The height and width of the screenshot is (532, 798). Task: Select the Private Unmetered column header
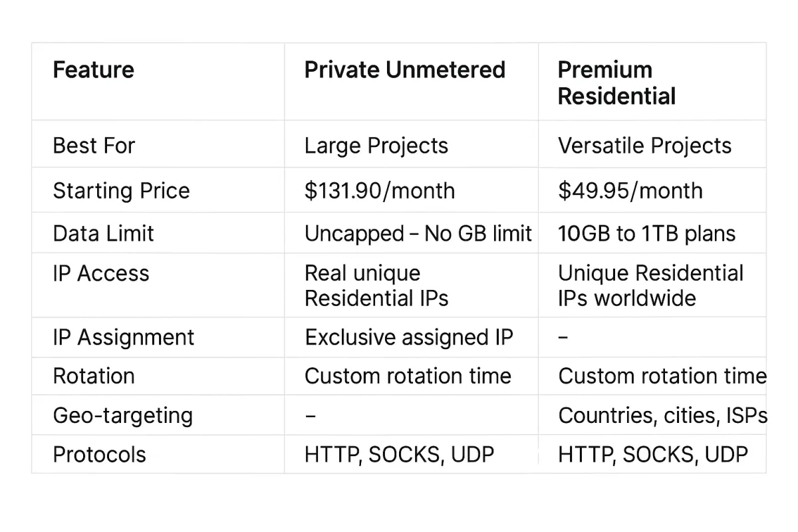[x=404, y=70]
